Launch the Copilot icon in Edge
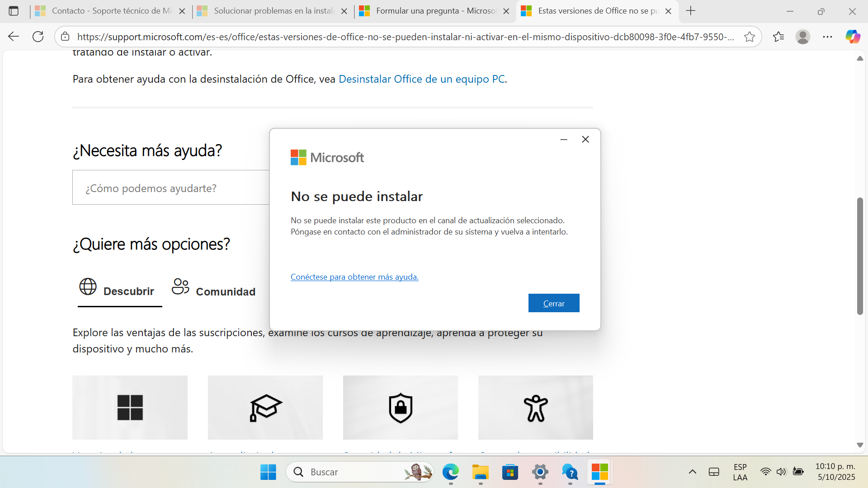This screenshot has height=488, width=868. pos(853,37)
